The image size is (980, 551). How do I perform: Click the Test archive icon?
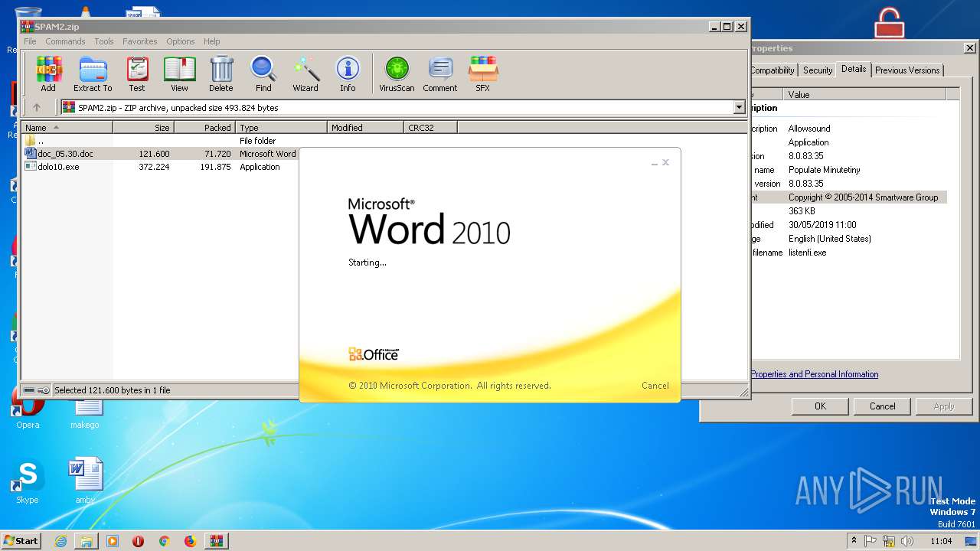click(137, 74)
